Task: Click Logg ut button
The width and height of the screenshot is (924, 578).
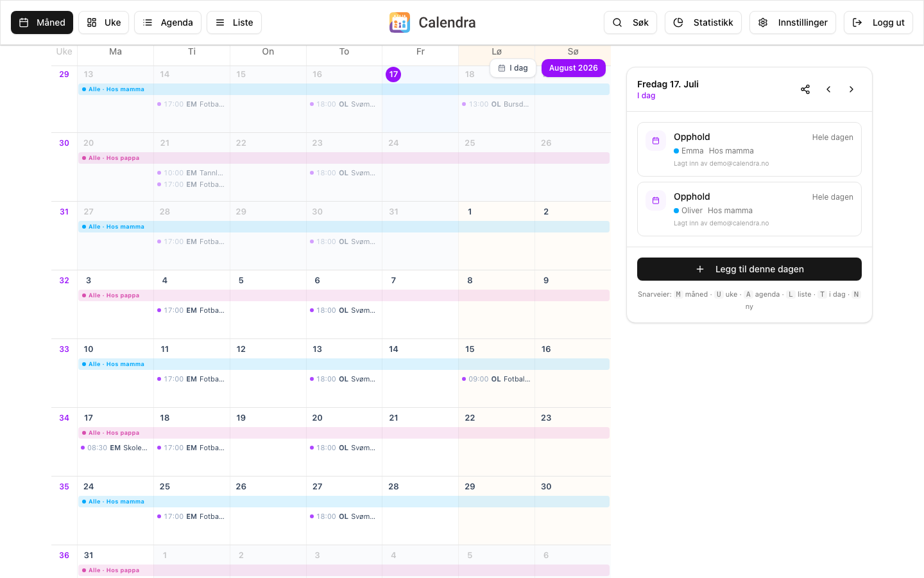Action: (x=878, y=22)
